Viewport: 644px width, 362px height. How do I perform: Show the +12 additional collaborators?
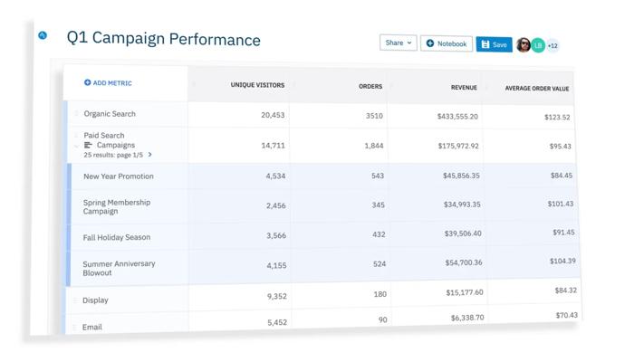point(553,46)
